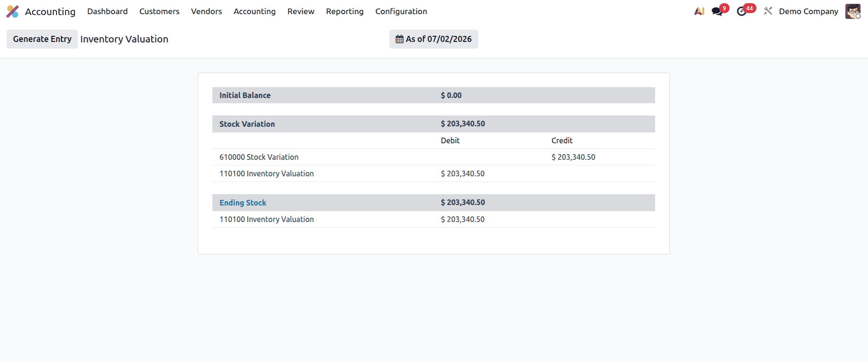
Task: Select the Stock Variation section header
Action: pos(434,124)
